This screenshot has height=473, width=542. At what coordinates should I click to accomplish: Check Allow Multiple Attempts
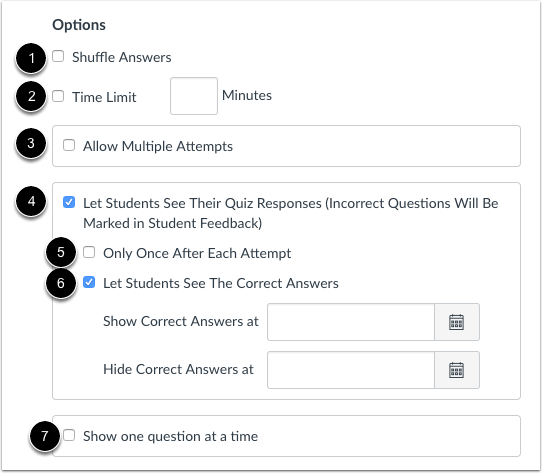[x=69, y=145]
